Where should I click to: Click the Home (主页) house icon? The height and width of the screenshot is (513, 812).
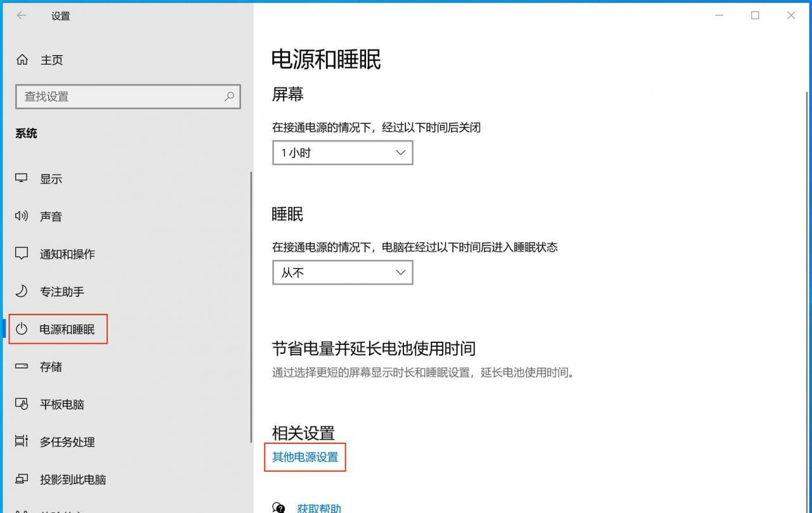pyautogui.click(x=22, y=60)
